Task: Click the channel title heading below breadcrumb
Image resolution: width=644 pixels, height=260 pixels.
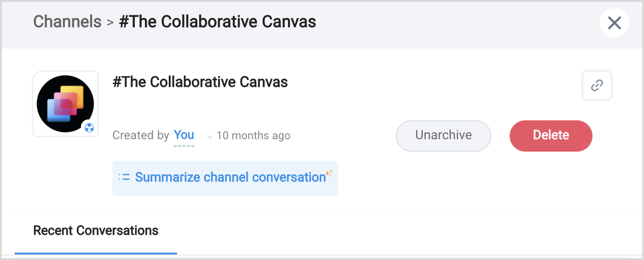Action: point(200,82)
